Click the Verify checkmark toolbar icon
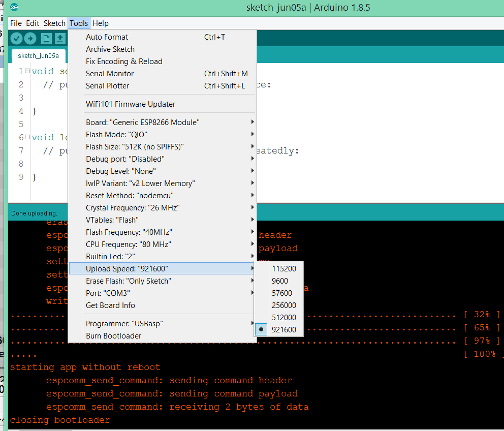This screenshot has height=431, width=504. (16, 39)
